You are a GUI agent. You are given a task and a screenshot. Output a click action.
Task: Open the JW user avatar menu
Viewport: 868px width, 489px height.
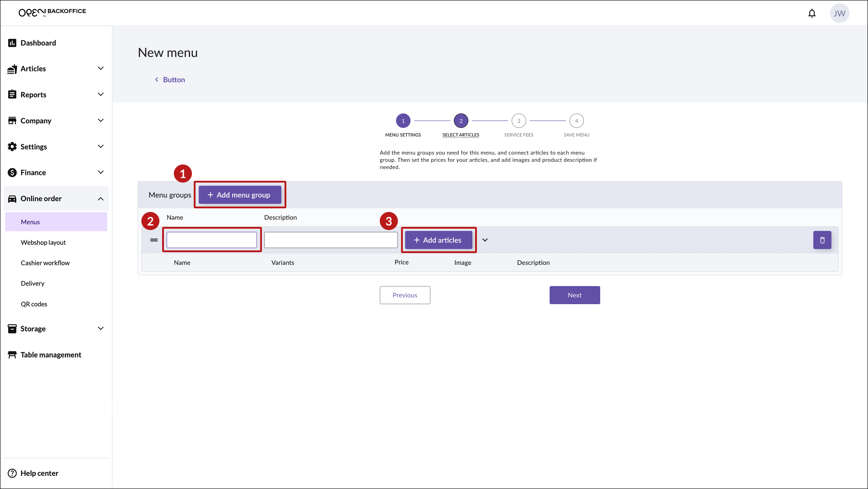839,13
